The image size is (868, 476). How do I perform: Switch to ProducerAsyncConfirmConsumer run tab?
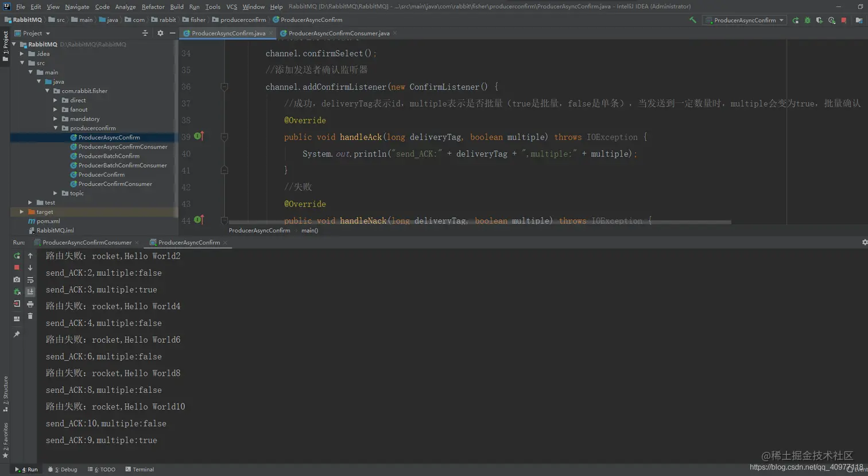coord(87,243)
